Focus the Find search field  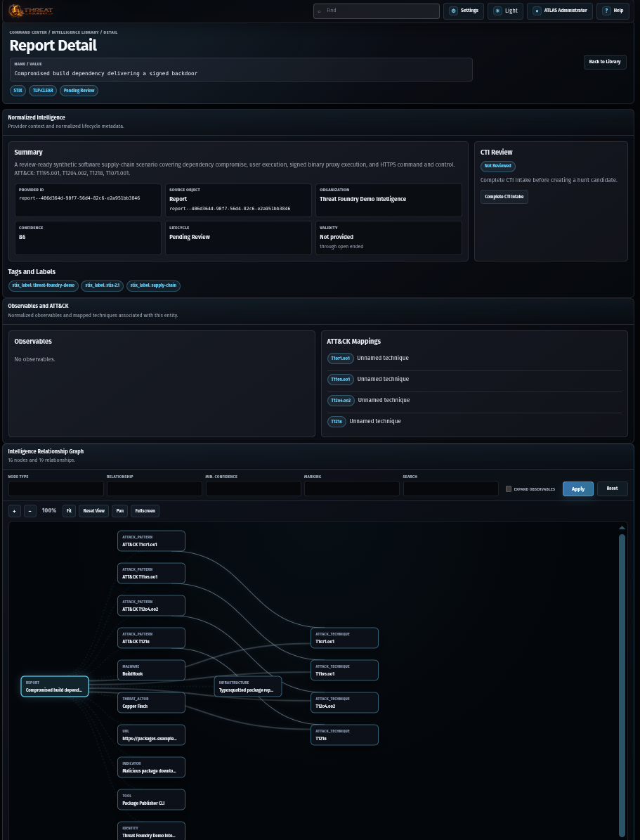(377, 11)
